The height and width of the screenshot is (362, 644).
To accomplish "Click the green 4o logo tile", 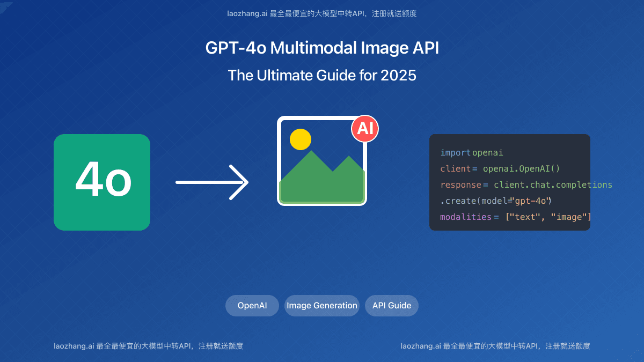I will pos(102,182).
